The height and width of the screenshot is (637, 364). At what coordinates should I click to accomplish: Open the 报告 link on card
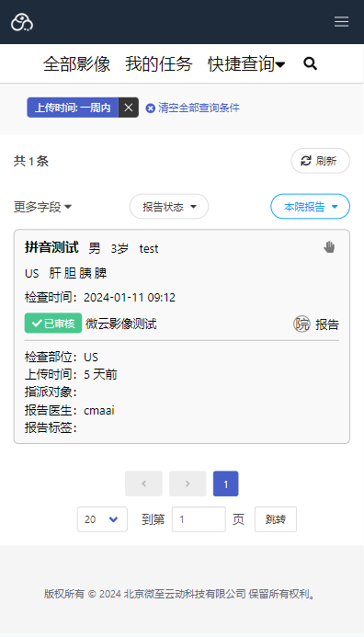coord(327,324)
